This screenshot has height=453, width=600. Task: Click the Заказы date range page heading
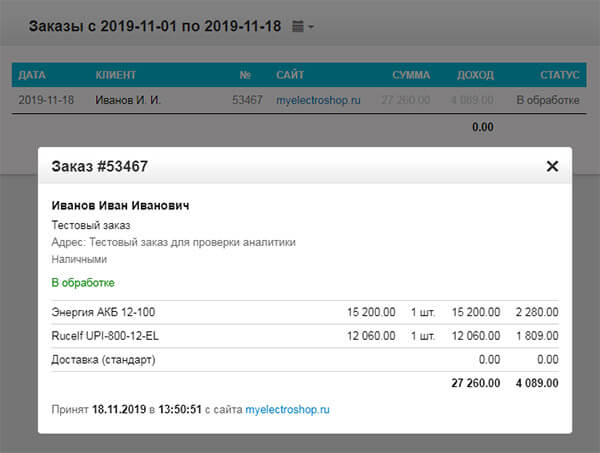pos(154,26)
